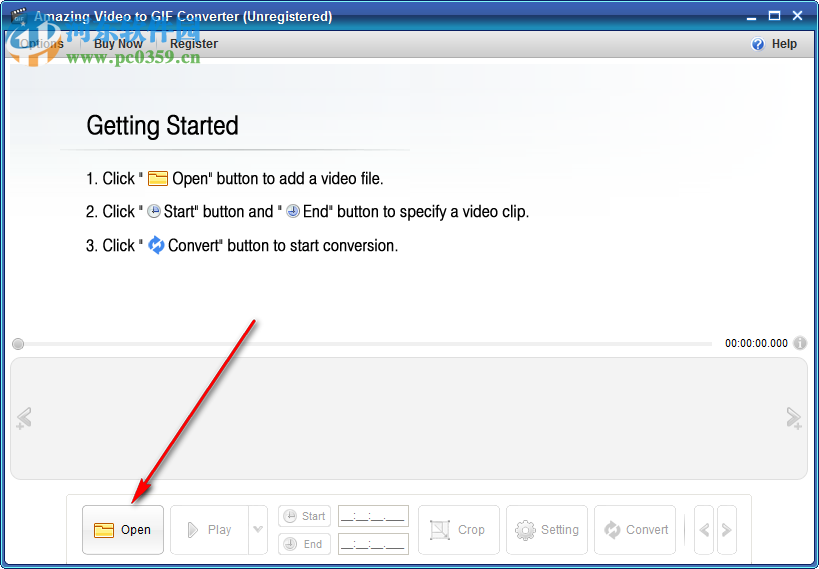Open the Buy Now menu item

[x=118, y=44]
